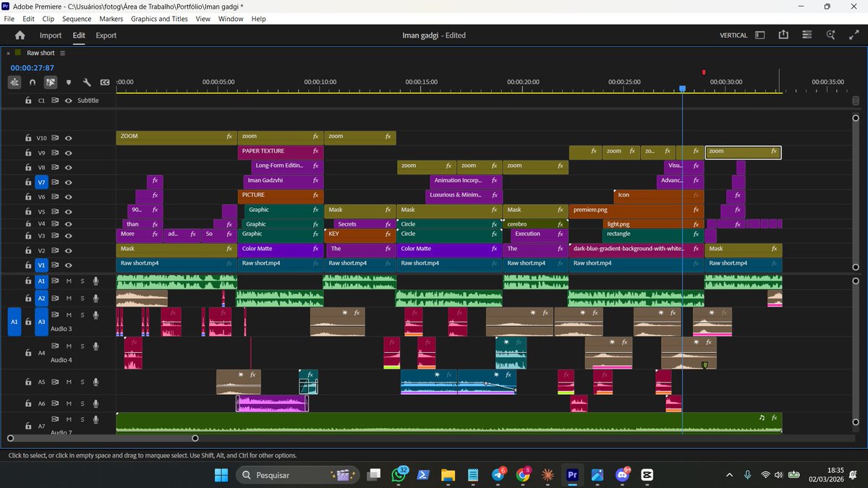Viewport: 868px width, 488px height.
Task: Toggle V7 track targeting button
Action: pos(41,182)
